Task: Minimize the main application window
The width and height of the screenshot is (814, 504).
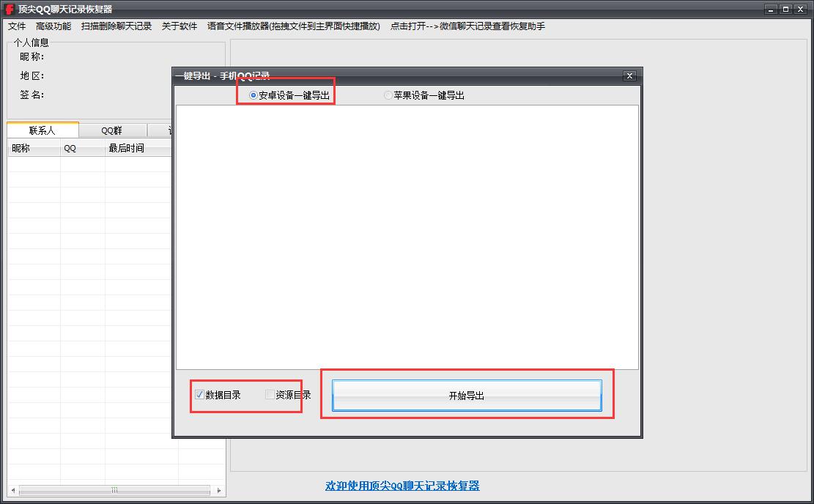Action: click(772, 9)
